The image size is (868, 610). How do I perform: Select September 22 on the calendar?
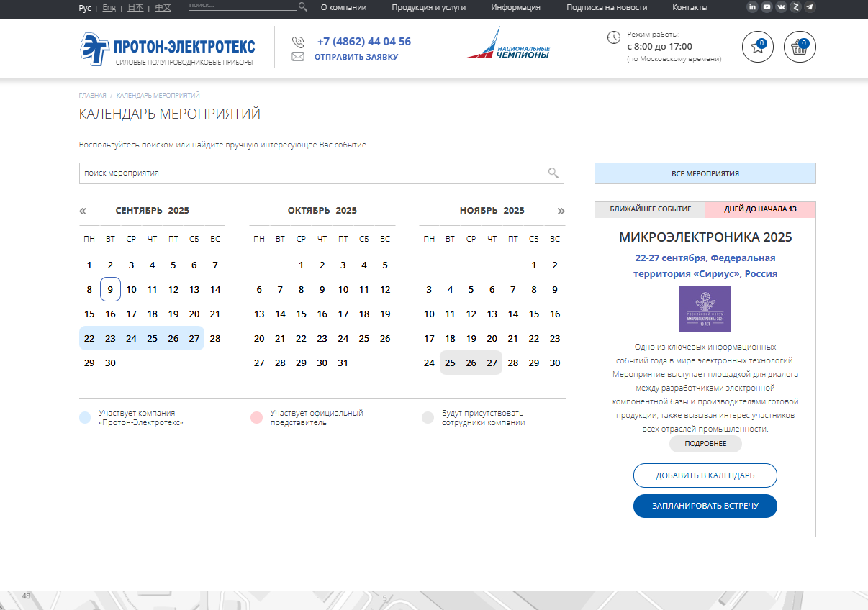pyautogui.click(x=89, y=339)
